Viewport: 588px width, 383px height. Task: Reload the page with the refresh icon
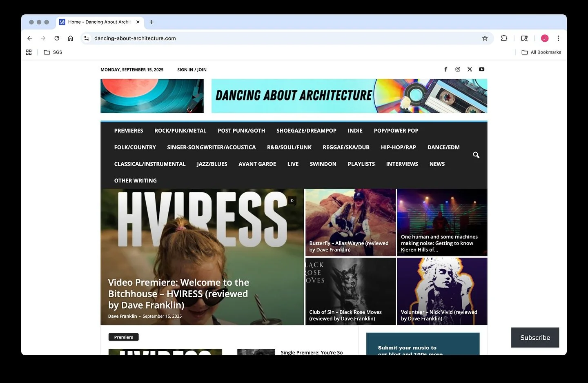point(56,38)
